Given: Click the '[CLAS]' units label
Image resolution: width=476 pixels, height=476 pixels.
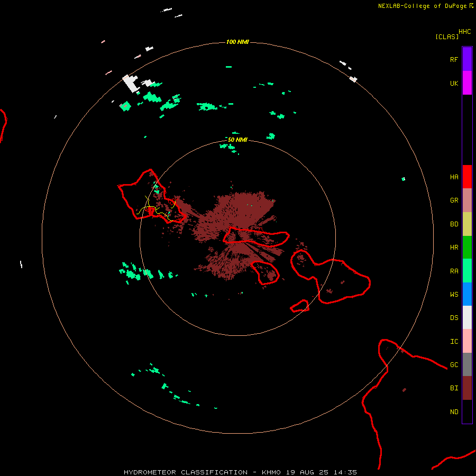Looking at the screenshot, I should [x=447, y=36].
